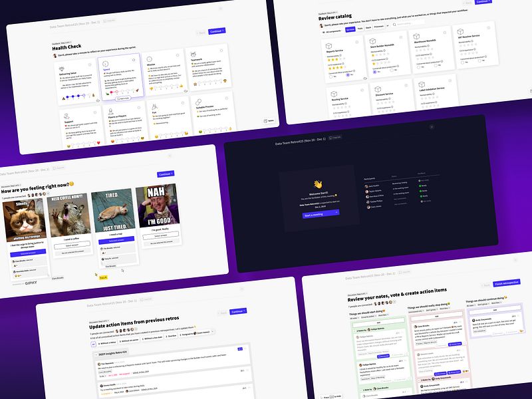Click the Reports Service cube icon
Screen dimensions: 532x399
(x=329, y=46)
